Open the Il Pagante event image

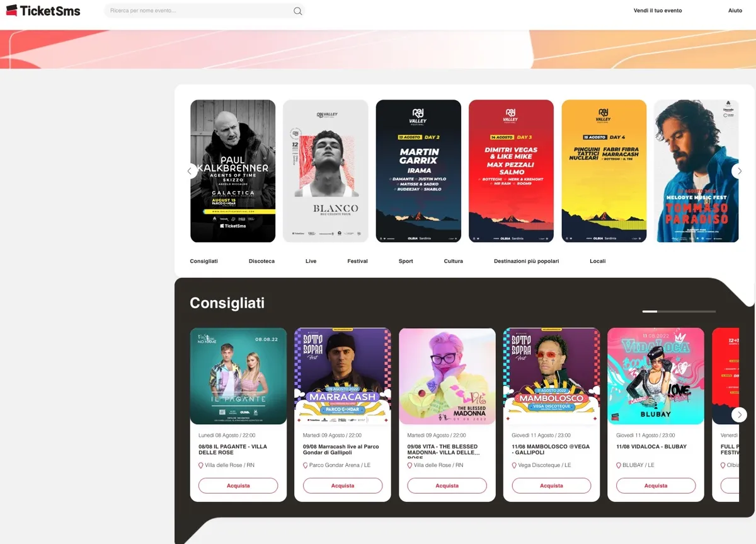click(238, 376)
